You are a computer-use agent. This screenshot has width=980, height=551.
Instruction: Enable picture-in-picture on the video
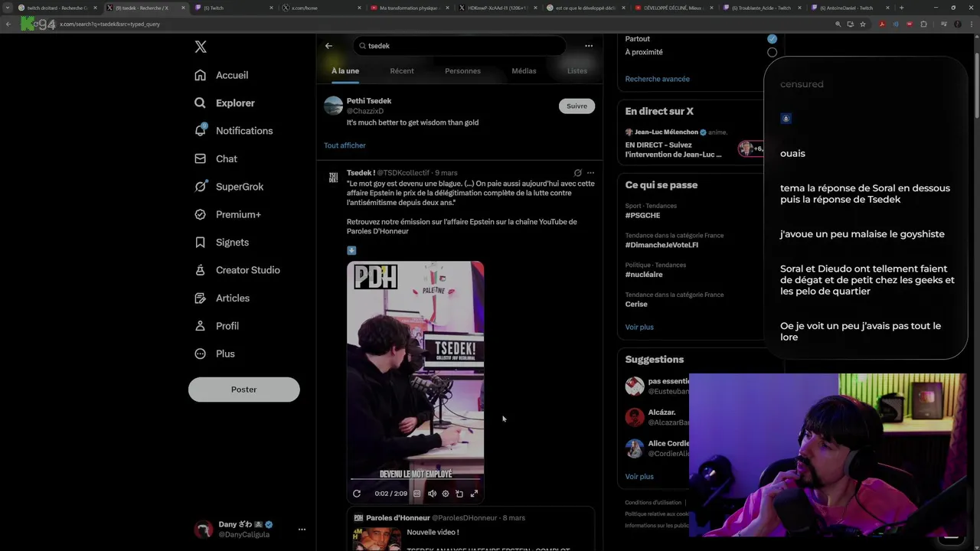click(x=459, y=494)
